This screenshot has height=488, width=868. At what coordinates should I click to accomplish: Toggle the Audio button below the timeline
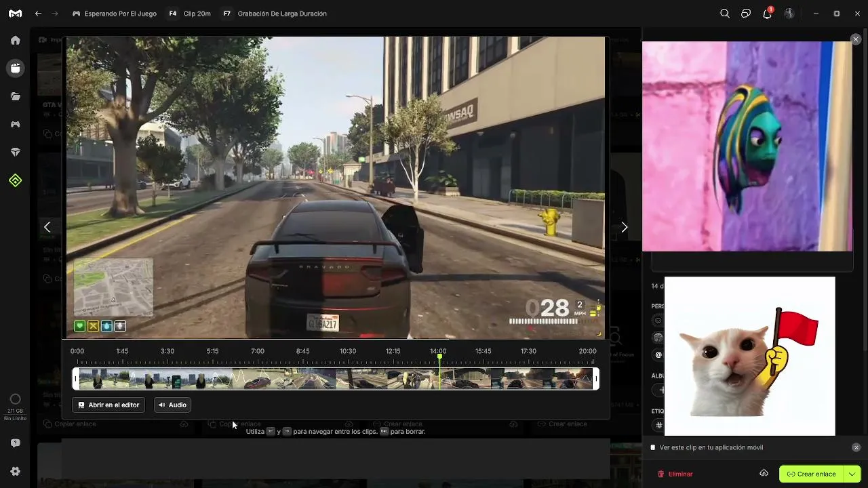coord(172,405)
